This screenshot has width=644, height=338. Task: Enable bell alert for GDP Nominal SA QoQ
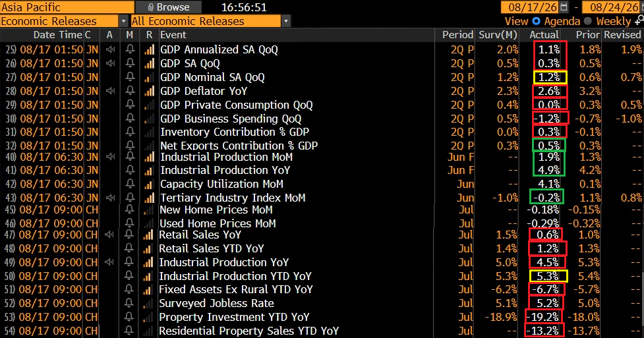pos(130,77)
